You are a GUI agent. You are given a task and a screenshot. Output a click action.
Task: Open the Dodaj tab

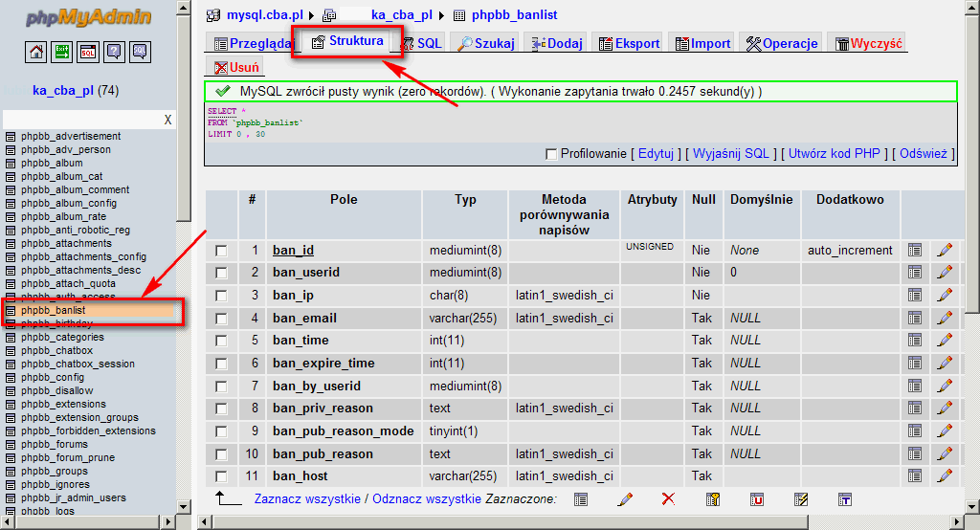pyautogui.click(x=557, y=43)
